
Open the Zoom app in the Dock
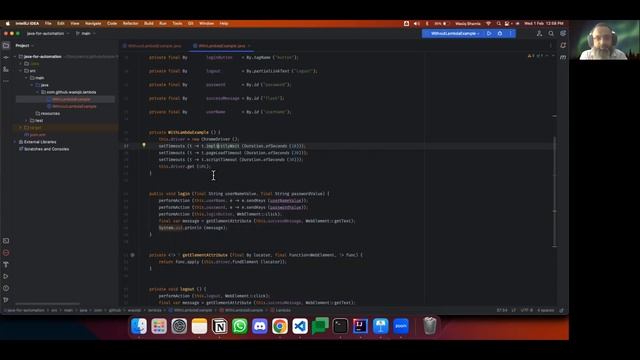(401, 326)
